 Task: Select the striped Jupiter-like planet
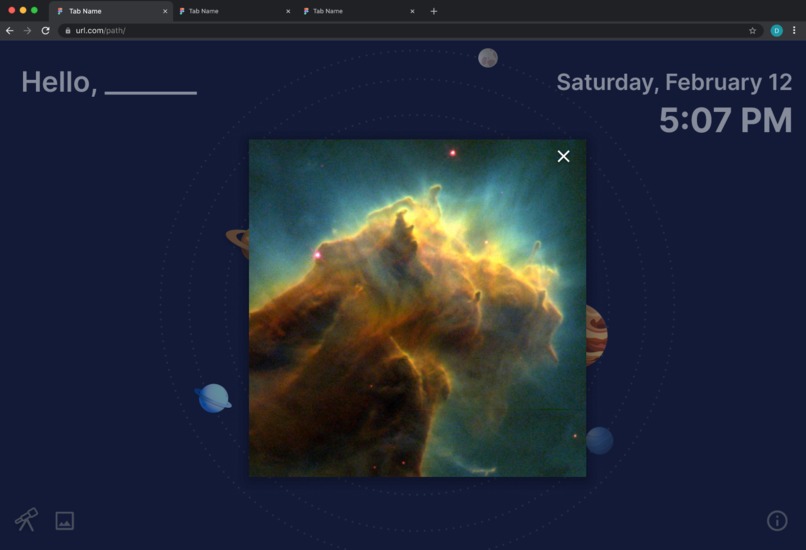596,335
